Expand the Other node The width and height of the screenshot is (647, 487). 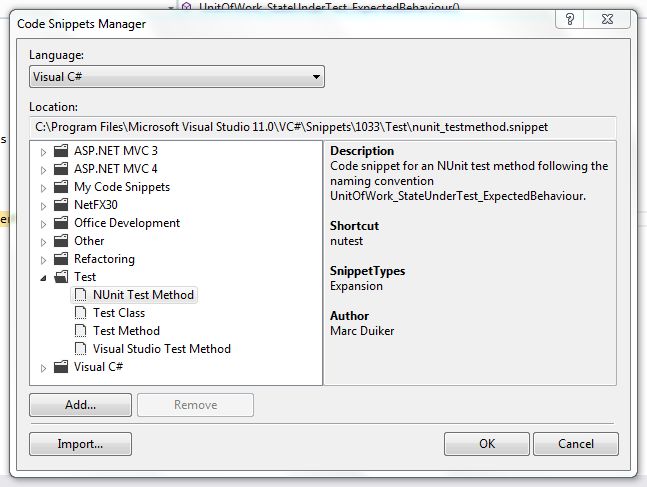(43, 242)
